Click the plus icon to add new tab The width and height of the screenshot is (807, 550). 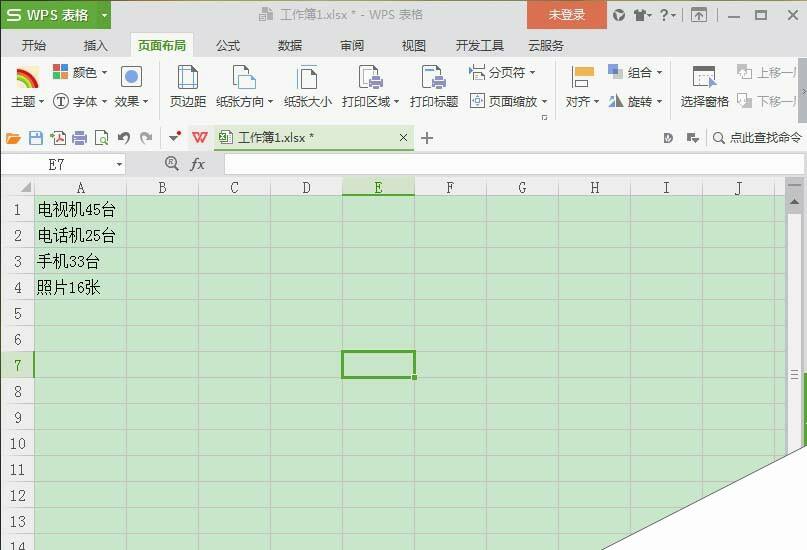click(427, 138)
